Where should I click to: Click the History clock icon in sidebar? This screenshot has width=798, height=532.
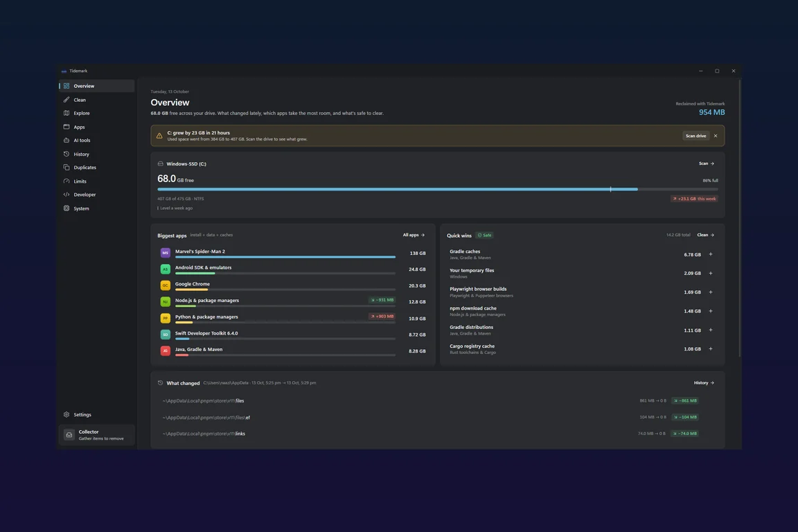tap(66, 154)
